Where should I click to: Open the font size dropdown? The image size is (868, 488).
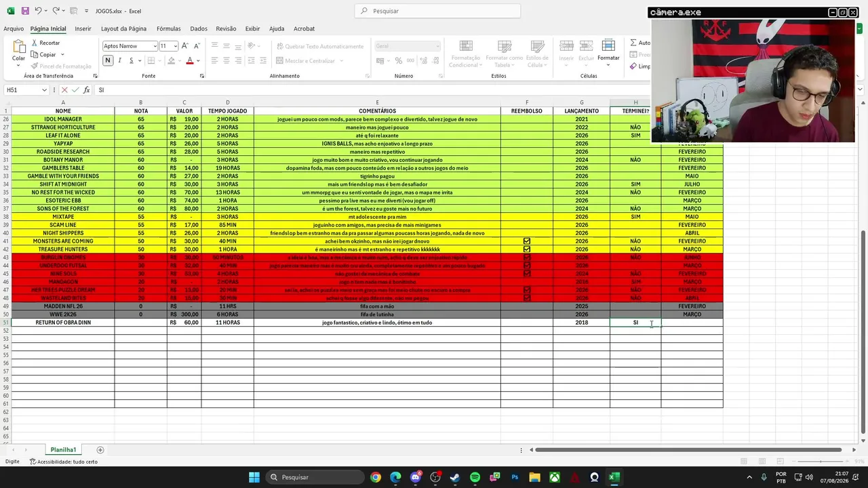coord(175,46)
